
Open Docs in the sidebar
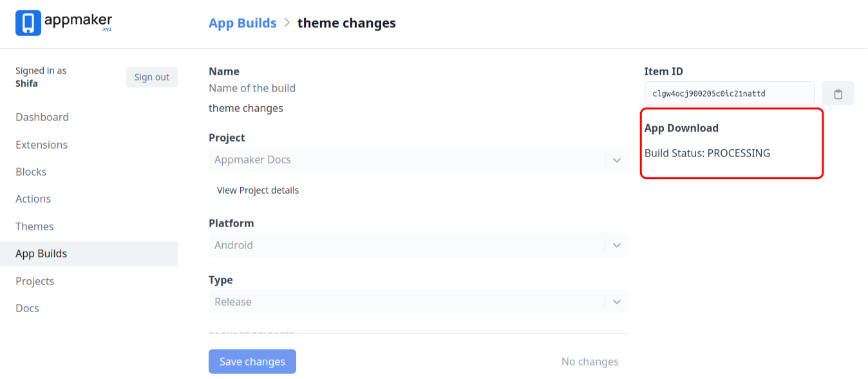pos(27,308)
